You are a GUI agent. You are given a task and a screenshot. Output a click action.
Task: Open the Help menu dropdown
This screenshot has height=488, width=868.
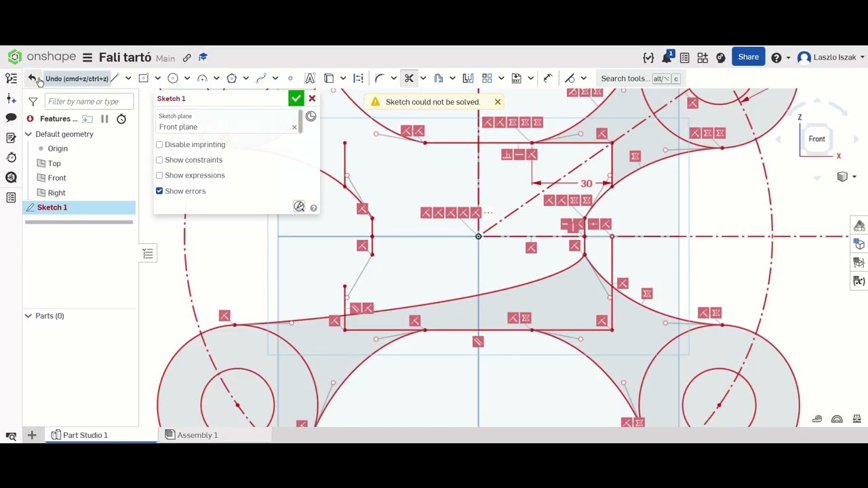point(781,58)
